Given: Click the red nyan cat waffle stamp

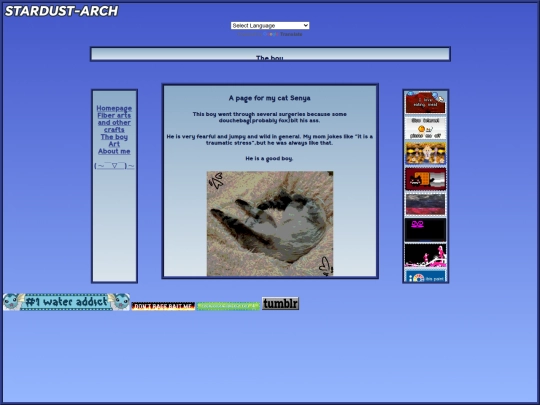Looking at the screenshot, I should (425, 179).
